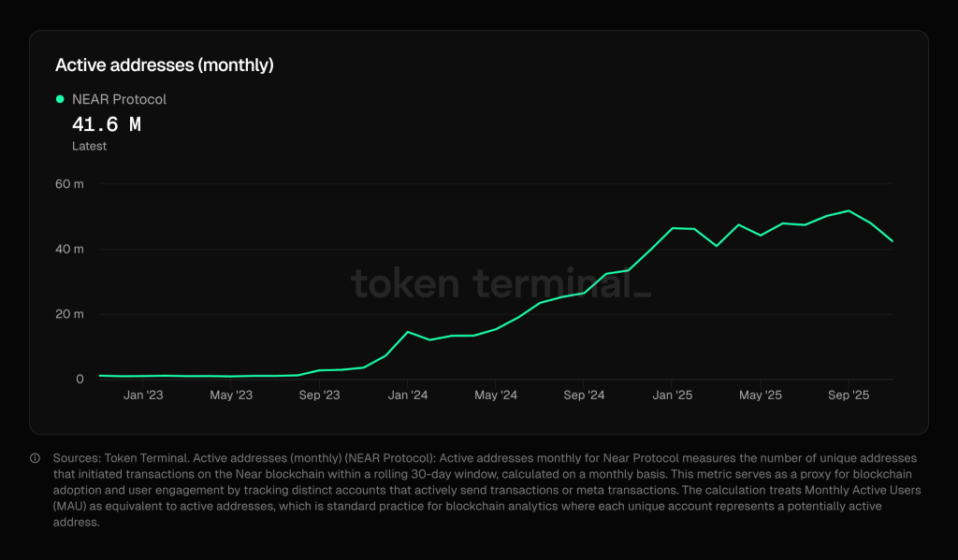Image resolution: width=958 pixels, height=560 pixels.
Task: Click the Sep '24 x-axis label
Action: click(x=584, y=395)
